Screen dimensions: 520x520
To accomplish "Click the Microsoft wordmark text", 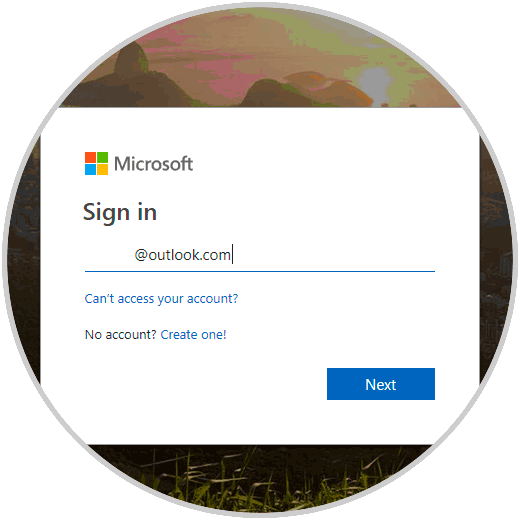I will (153, 164).
